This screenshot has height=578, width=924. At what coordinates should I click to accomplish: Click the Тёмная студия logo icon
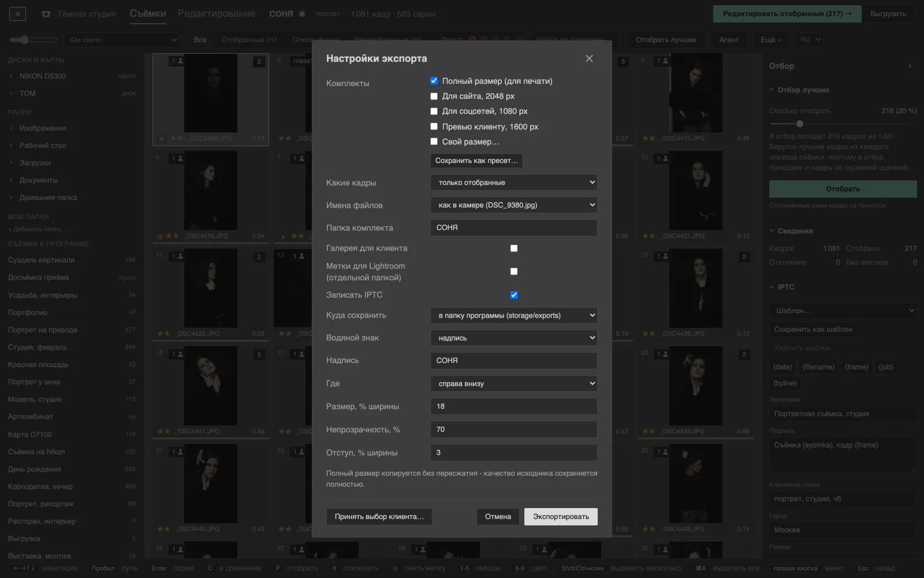(46, 14)
